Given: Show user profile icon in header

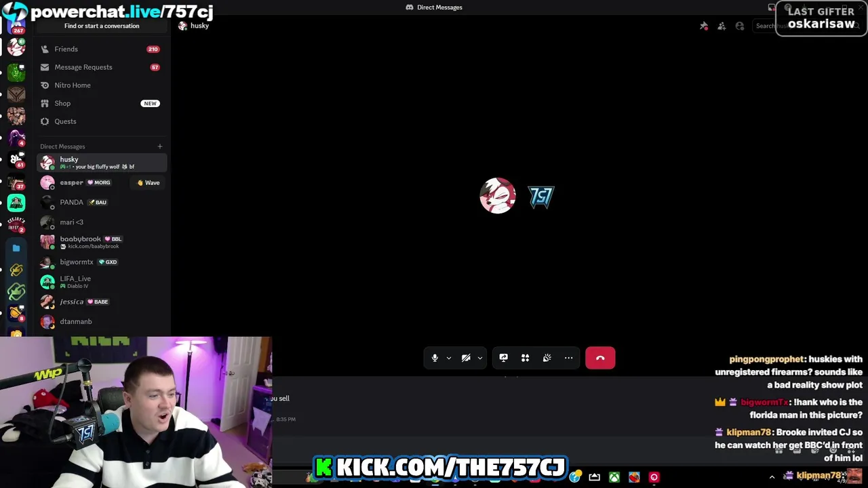Looking at the screenshot, I should [x=740, y=26].
